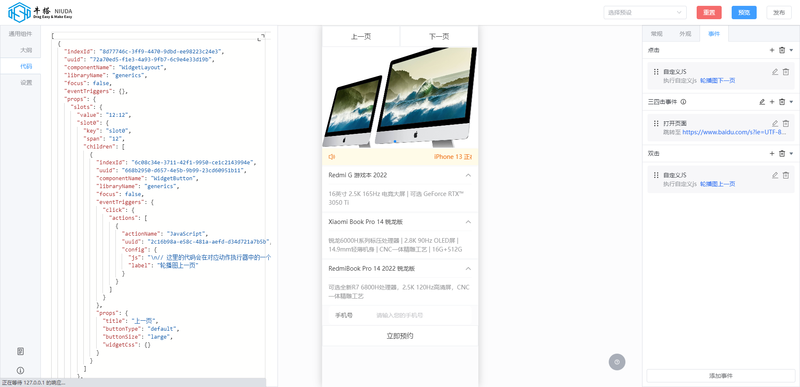
Task: Click the active carousel indicator dot
Action: click(x=396, y=142)
